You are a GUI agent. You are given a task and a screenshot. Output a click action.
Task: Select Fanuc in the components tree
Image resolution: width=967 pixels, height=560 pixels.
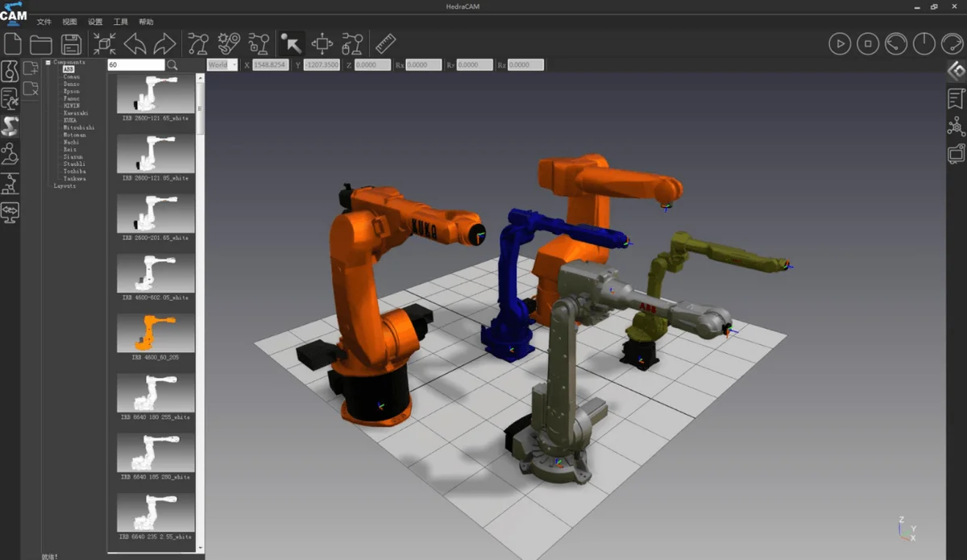click(x=71, y=98)
